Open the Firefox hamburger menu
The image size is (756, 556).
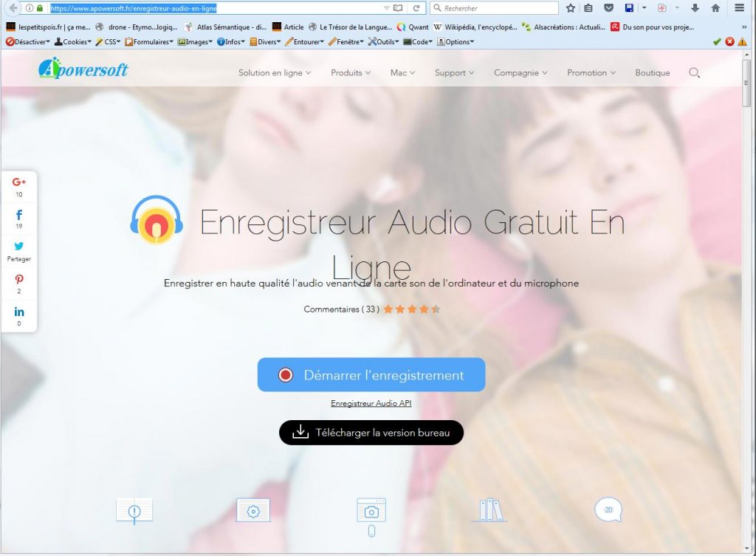739,7
